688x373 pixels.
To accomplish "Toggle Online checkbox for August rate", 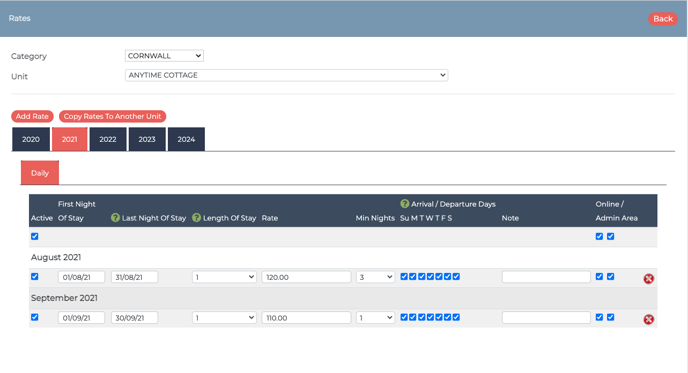I will (x=599, y=276).
